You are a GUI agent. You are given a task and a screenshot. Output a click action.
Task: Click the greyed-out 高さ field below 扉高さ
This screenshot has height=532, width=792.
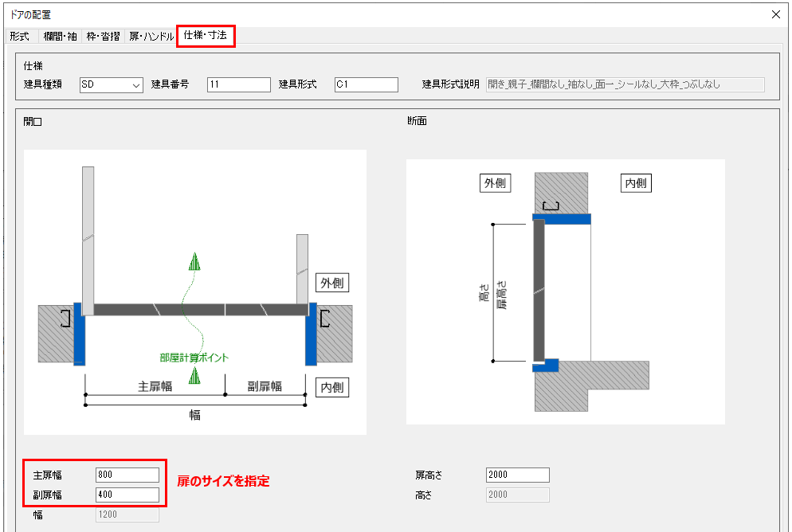517,495
